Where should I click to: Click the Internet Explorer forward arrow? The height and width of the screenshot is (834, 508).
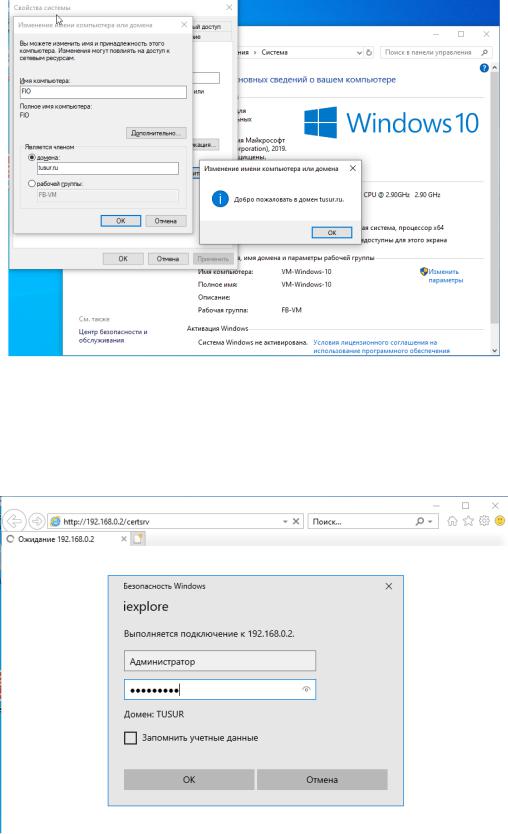[x=37, y=521]
